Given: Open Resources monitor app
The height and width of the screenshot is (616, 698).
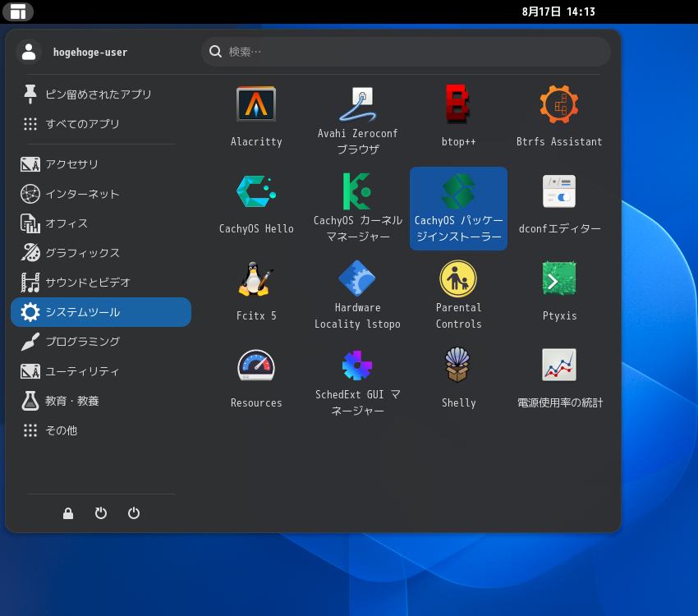Looking at the screenshot, I should 256,379.
